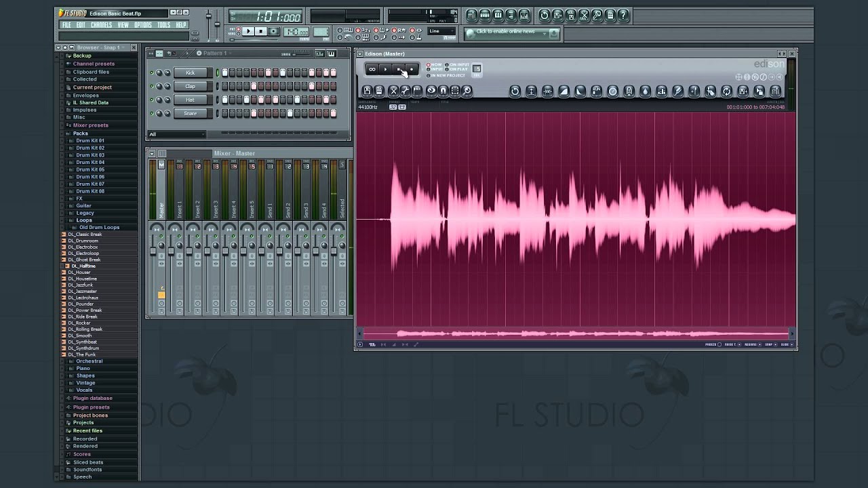Click Edison's brush denoise icon
Viewport: 868px width, 488px height.
click(x=677, y=91)
